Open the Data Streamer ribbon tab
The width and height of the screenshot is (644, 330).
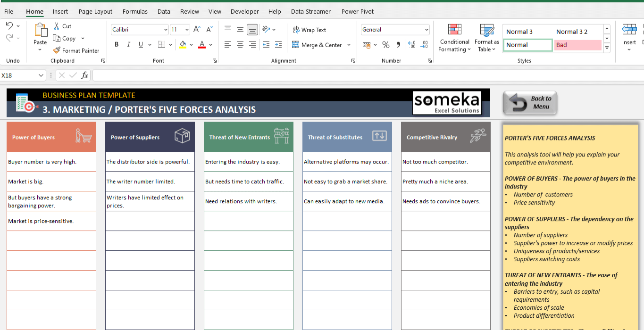(310, 11)
